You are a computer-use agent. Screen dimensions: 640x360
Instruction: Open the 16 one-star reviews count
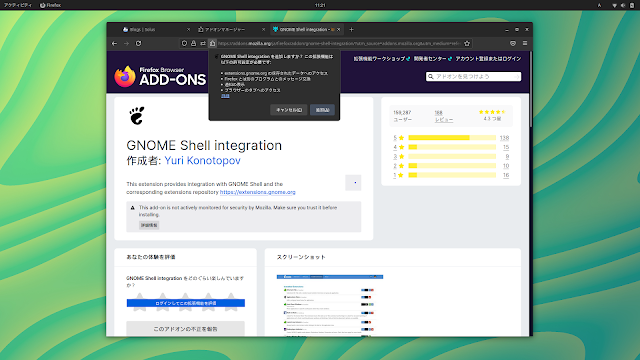click(x=506, y=175)
